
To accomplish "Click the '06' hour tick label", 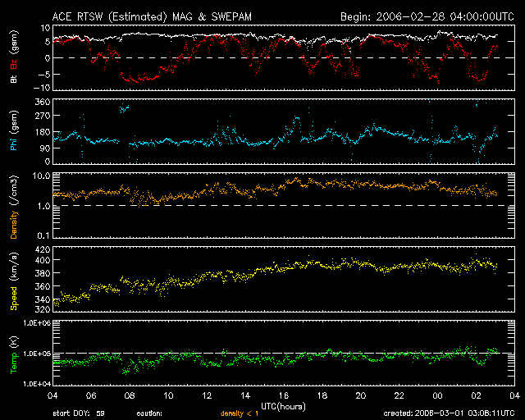I will pos(91,396).
